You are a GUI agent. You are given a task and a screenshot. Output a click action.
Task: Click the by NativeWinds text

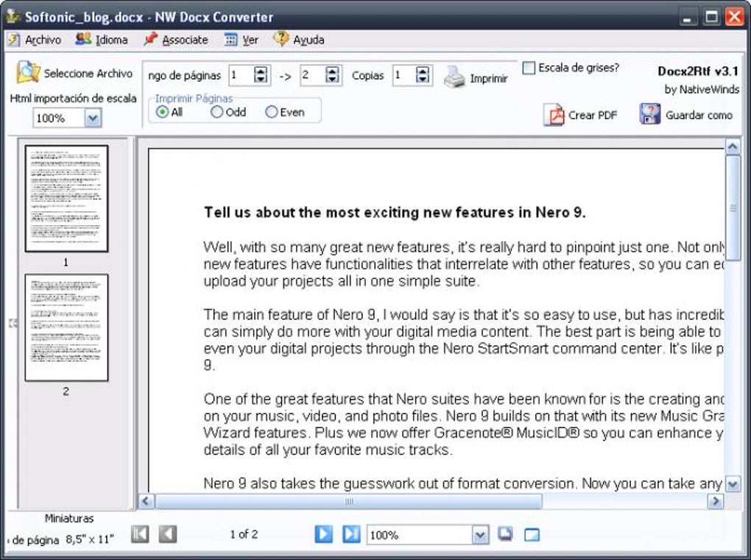pyautogui.click(x=702, y=90)
